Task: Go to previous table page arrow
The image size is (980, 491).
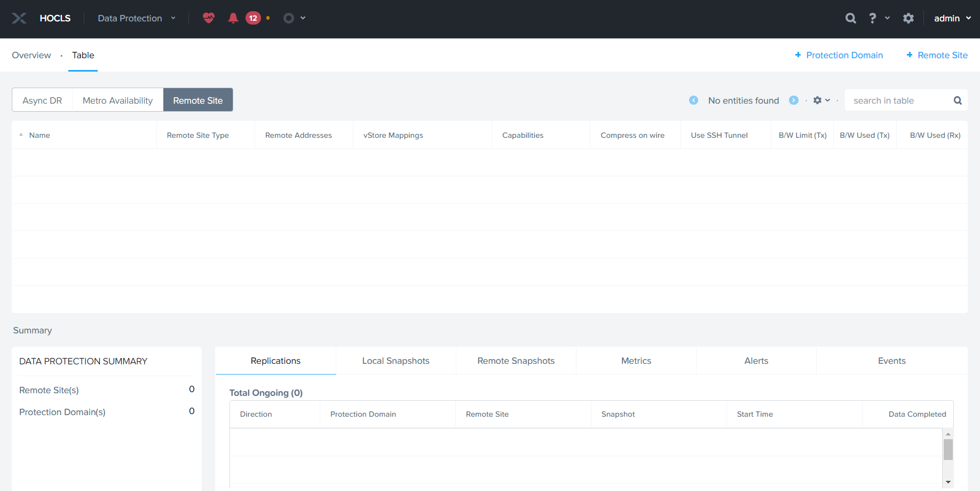Action: point(693,100)
